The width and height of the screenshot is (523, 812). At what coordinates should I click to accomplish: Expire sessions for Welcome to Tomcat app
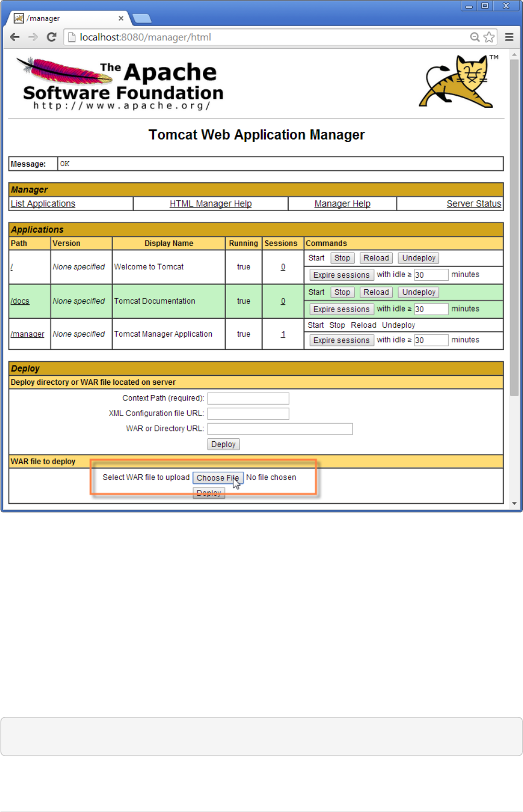click(342, 275)
